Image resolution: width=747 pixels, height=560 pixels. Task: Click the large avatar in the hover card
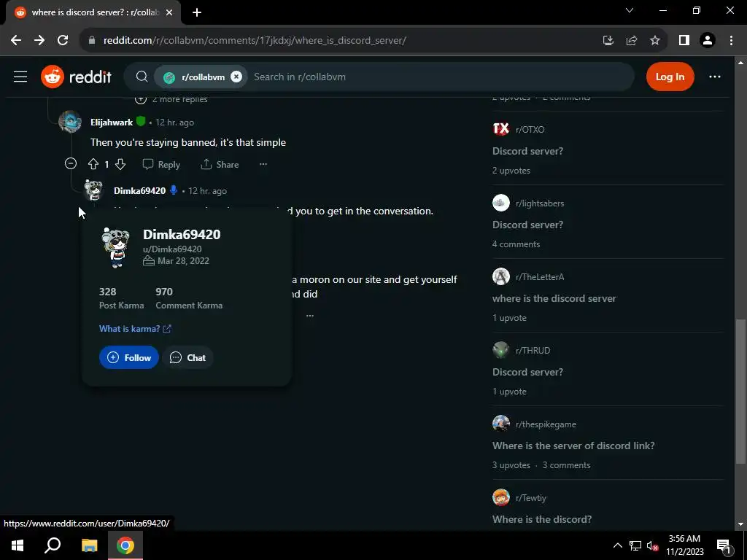(x=116, y=247)
